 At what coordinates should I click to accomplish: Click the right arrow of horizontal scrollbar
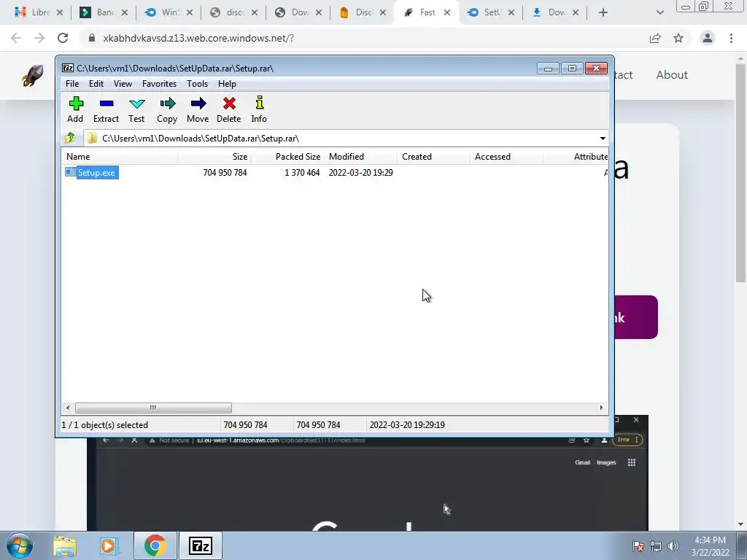[601, 408]
